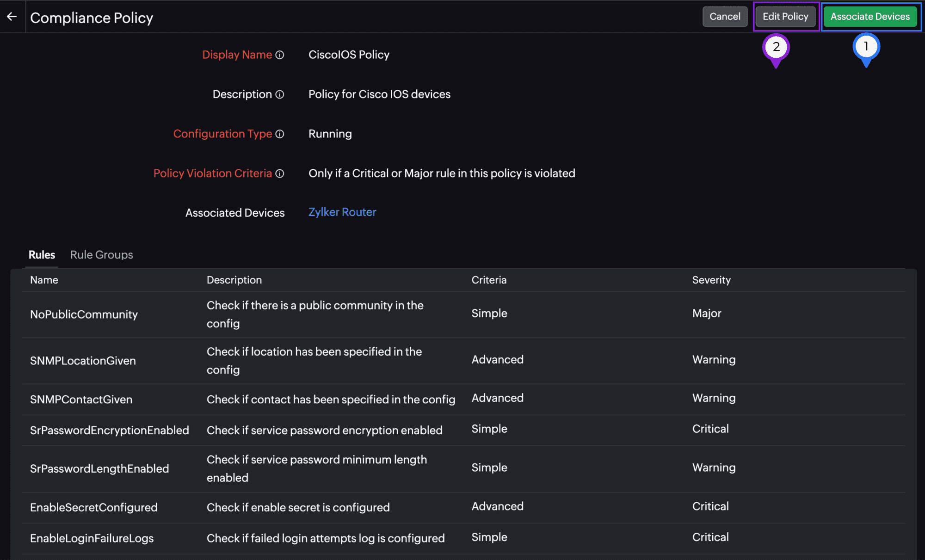Image resolution: width=925 pixels, height=560 pixels.
Task: Select the SNMPLocationGiven rule
Action: 83,361
